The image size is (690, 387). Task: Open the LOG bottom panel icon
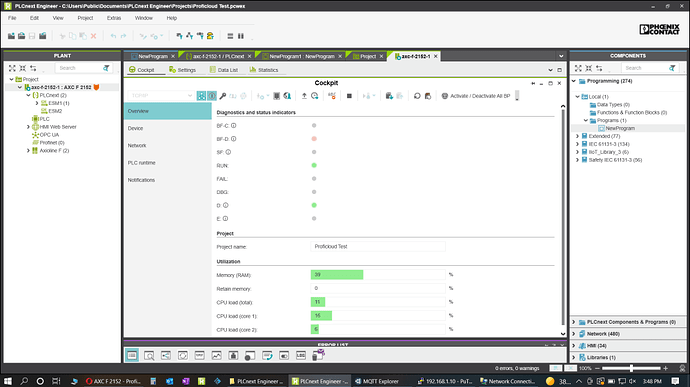tap(301, 355)
